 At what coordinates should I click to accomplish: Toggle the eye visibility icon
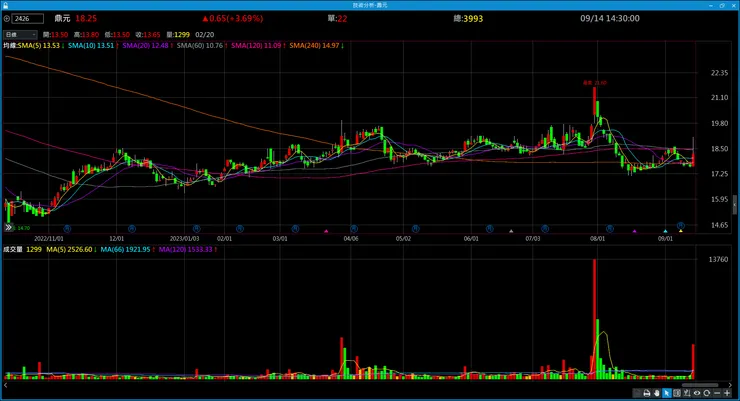tap(697, 393)
